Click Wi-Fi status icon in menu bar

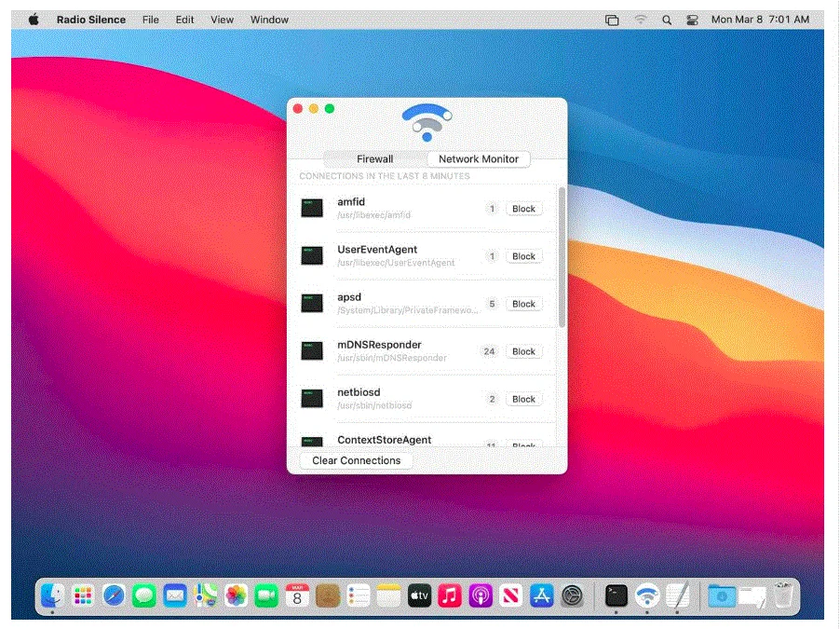(x=640, y=20)
